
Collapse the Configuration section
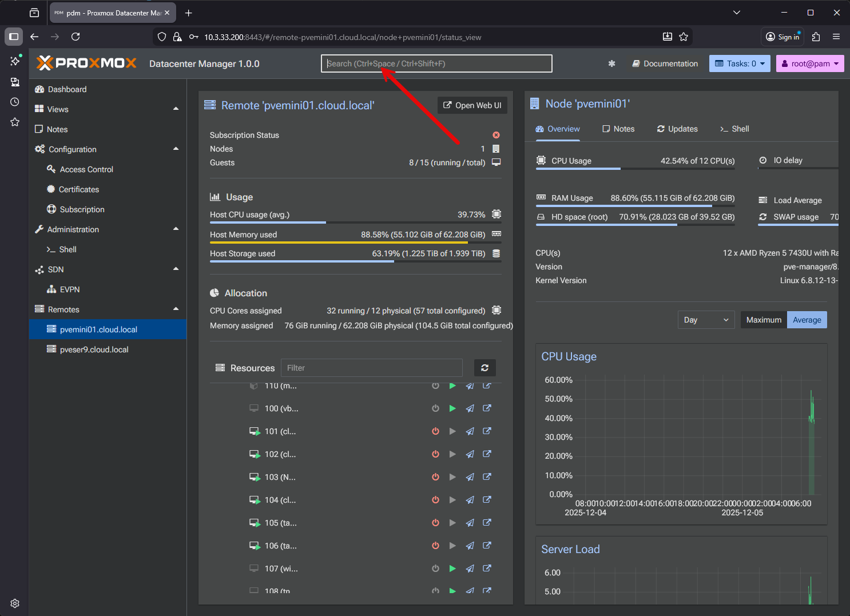pyautogui.click(x=176, y=149)
